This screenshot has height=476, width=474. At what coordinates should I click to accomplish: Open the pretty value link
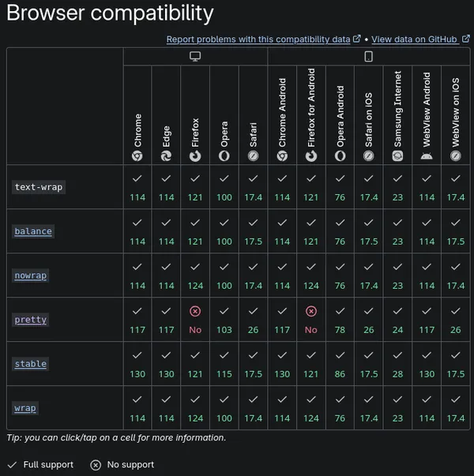[30, 320]
